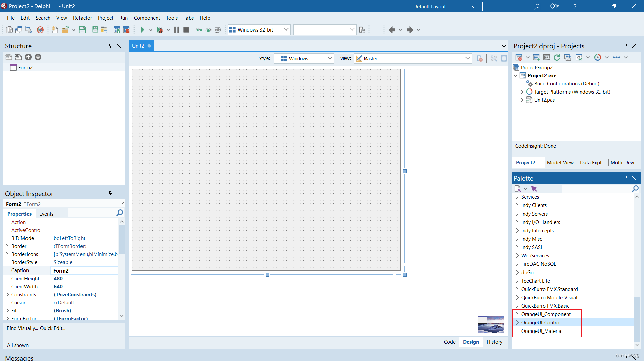This screenshot has width=644, height=361.
Task: Pin the Structure panel
Action: click(110, 46)
